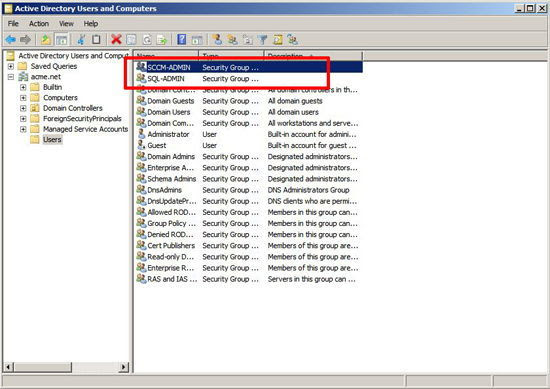Click the Saved Queries folder icon

click(22, 66)
